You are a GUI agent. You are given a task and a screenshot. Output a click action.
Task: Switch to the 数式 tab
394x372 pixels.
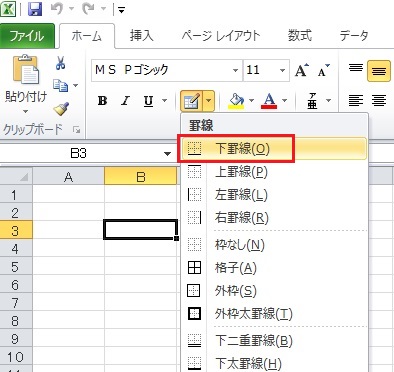pyautogui.click(x=300, y=35)
